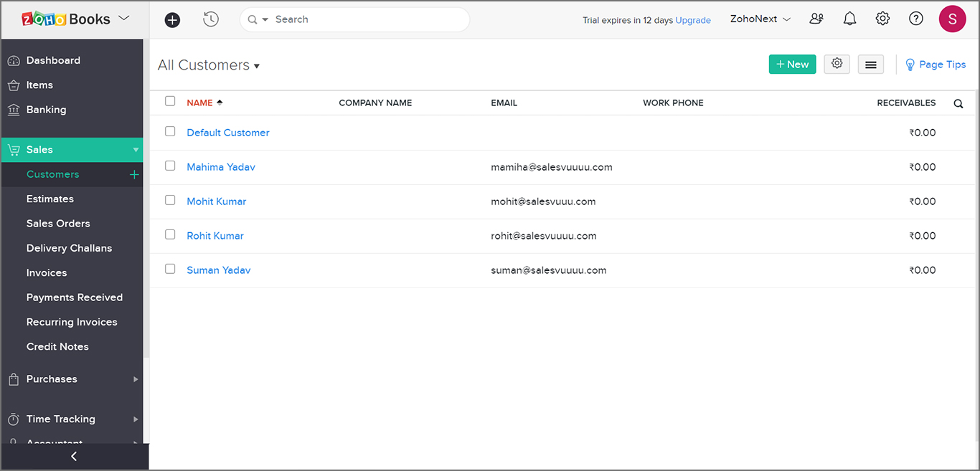
Task: Open Dashboard from the sidebar
Action: (53, 60)
